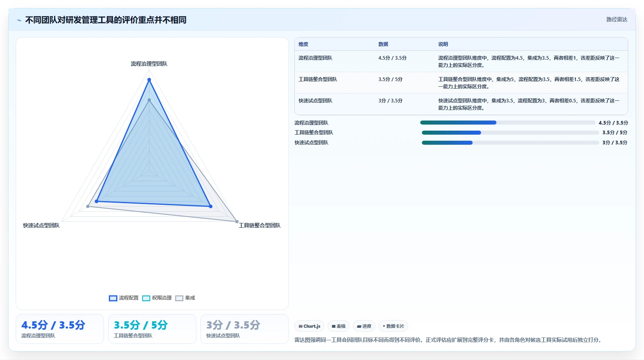Click the gray-blue data point below the top blue point

click(149, 100)
